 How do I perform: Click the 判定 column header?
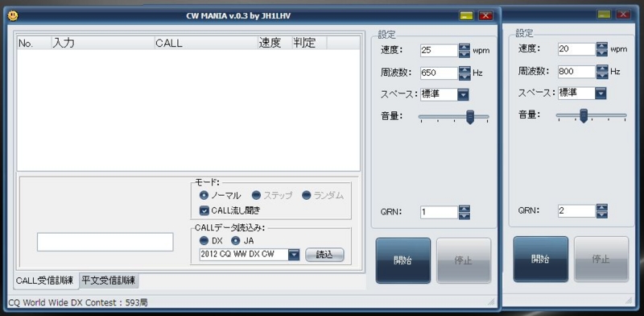pyautogui.click(x=309, y=43)
